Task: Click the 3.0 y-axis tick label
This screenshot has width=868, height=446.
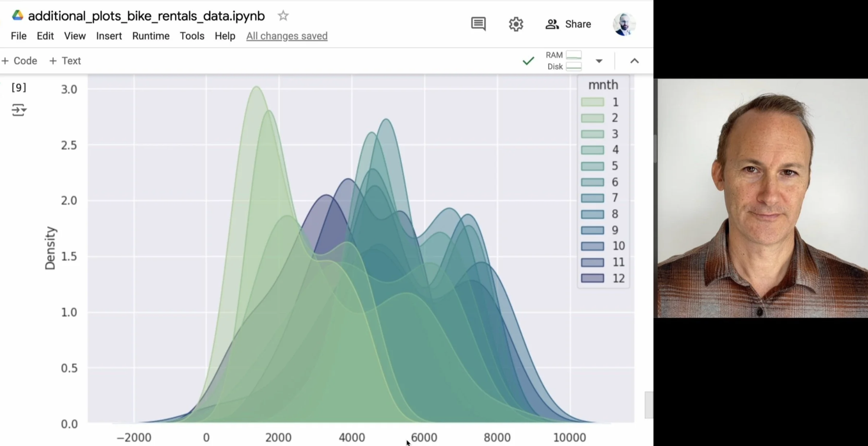Action: [x=69, y=90]
